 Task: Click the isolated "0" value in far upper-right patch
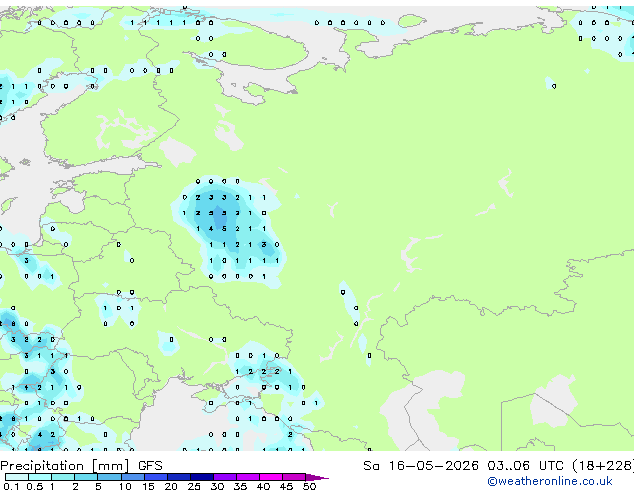[554, 86]
